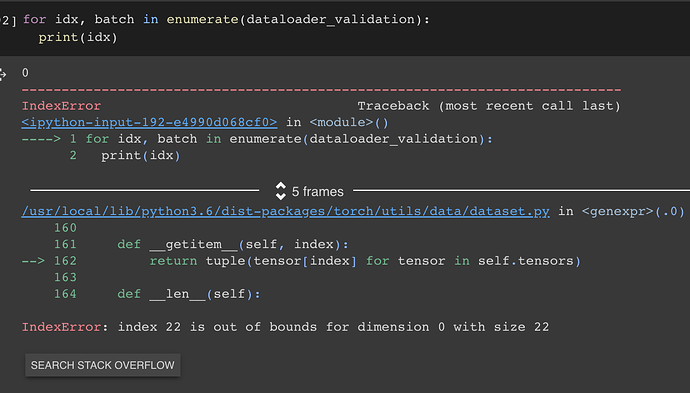Click the 'def __len__(self):' line
This screenshot has width=690, height=393.
(189, 294)
